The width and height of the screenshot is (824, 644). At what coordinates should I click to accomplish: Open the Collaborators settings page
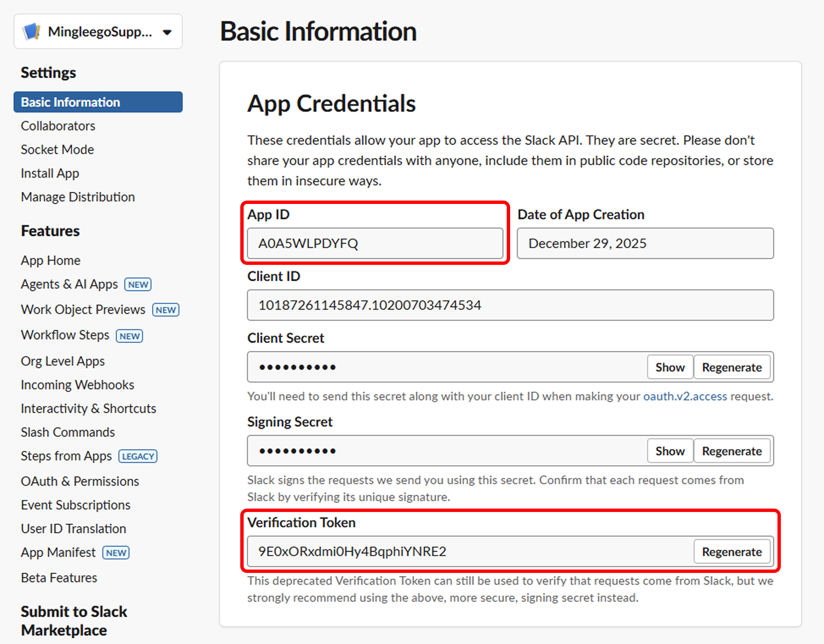pyautogui.click(x=58, y=126)
